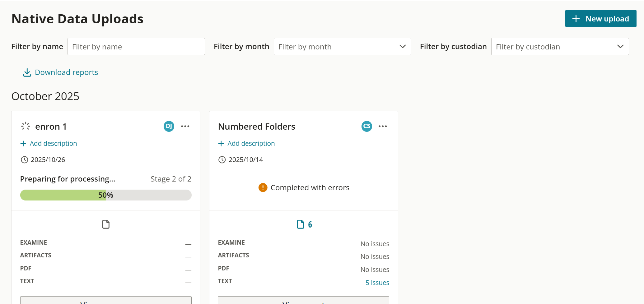Image resolution: width=644 pixels, height=304 pixels.
Task: Select PDF label in enron 1 card
Action: pyautogui.click(x=26, y=268)
